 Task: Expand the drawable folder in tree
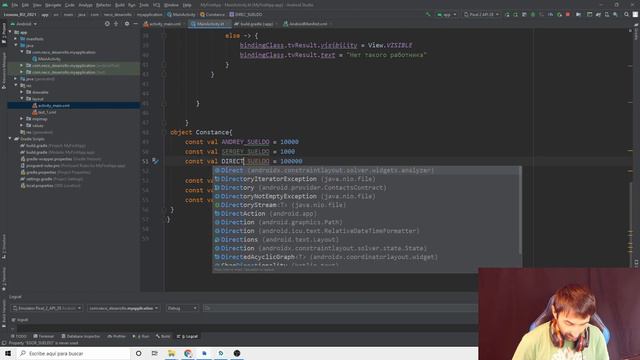click(x=22, y=92)
